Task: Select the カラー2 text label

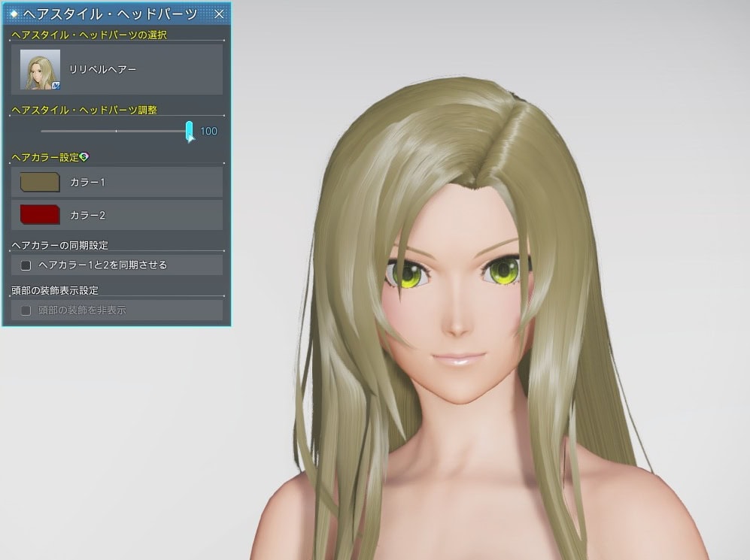Action: (x=87, y=215)
